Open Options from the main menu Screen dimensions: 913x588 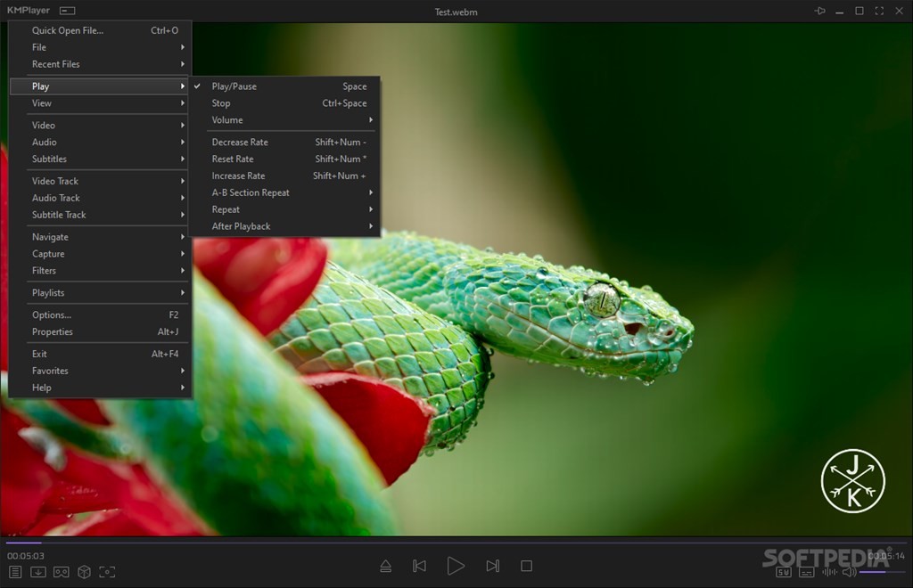[52, 314]
